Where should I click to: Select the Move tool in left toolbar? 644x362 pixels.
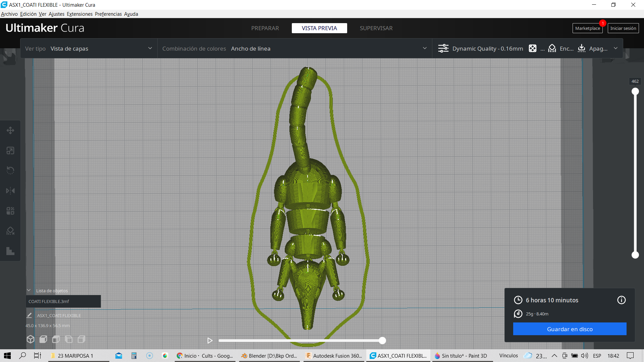[x=10, y=130]
